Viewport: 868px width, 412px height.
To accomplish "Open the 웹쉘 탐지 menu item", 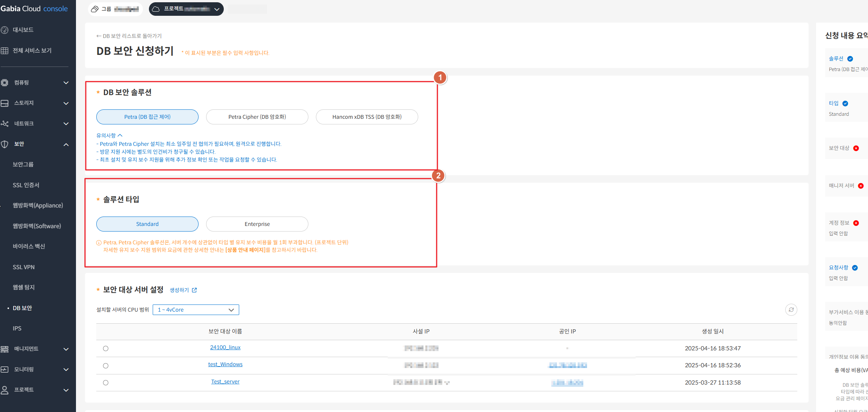I will click(x=24, y=287).
